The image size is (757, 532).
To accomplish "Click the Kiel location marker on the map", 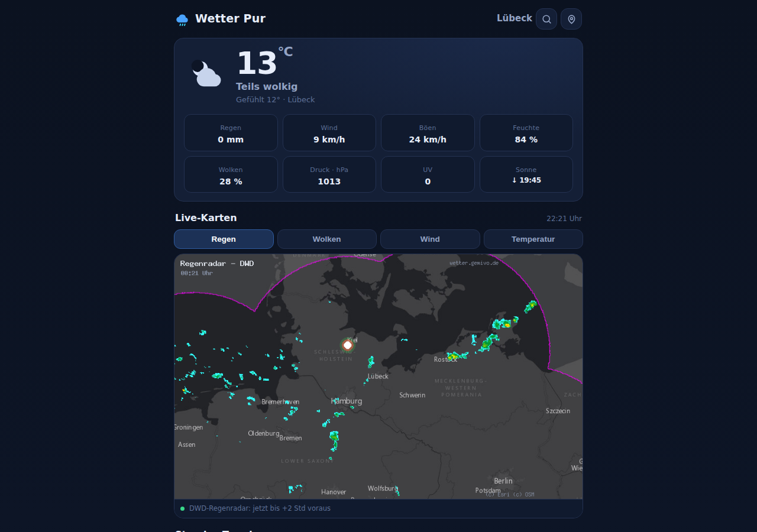I will pyautogui.click(x=348, y=345).
